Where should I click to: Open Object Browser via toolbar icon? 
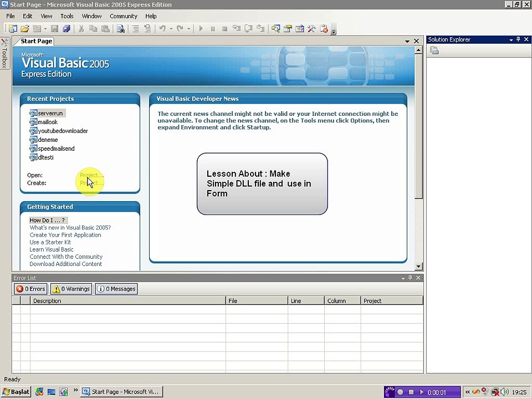[x=300, y=29]
